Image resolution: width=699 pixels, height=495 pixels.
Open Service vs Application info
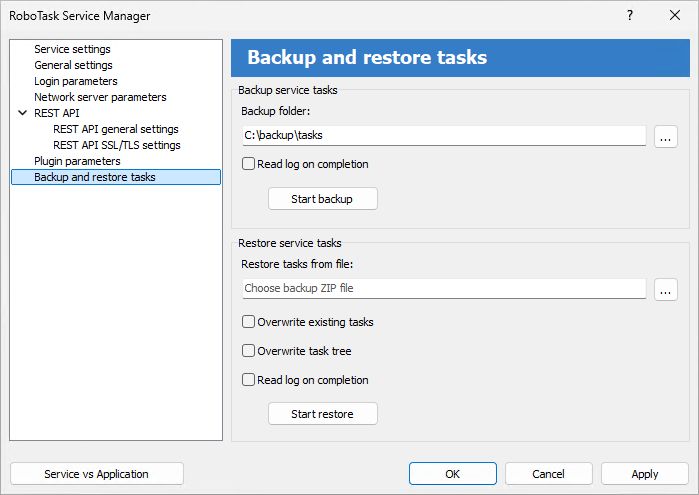pos(97,474)
